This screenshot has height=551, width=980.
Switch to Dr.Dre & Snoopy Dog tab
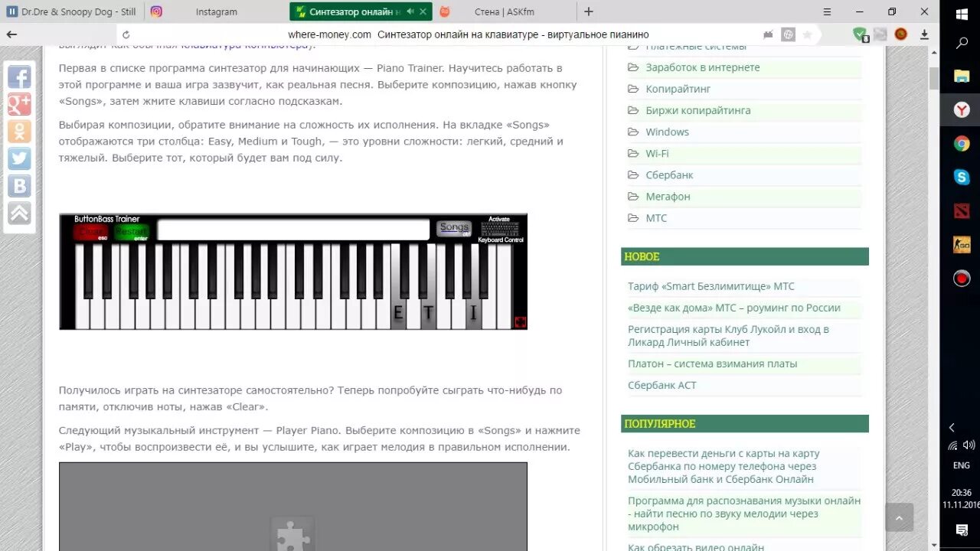(72, 11)
